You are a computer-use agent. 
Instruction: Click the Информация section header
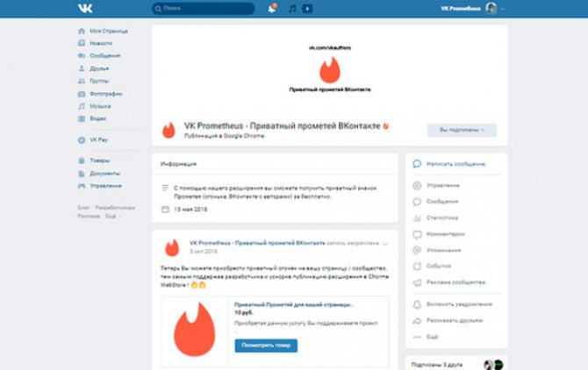[178, 164]
